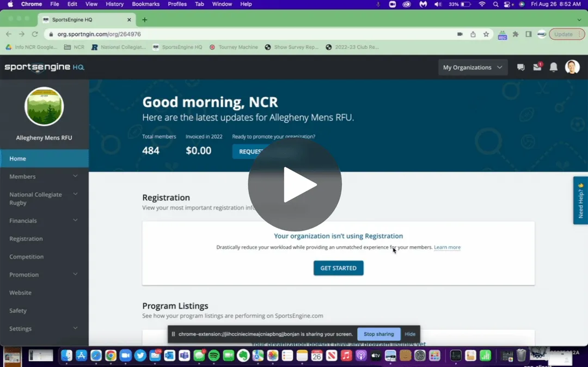Open the volume icon in the menu bar
588x367 pixels.
pyautogui.click(x=438, y=4)
